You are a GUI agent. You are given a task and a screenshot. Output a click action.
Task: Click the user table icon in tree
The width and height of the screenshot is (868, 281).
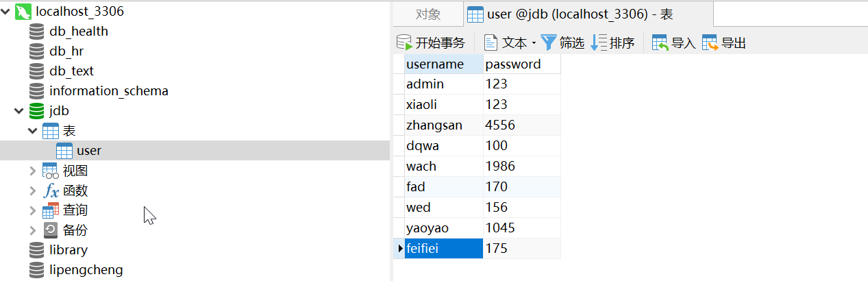coord(64,151)
